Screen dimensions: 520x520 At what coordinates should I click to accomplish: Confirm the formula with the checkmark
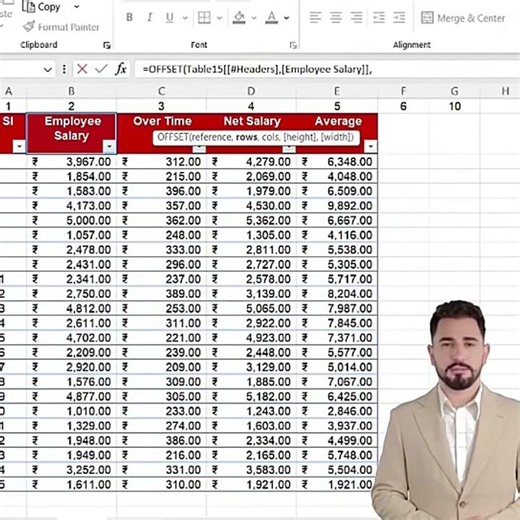[101, 69]
